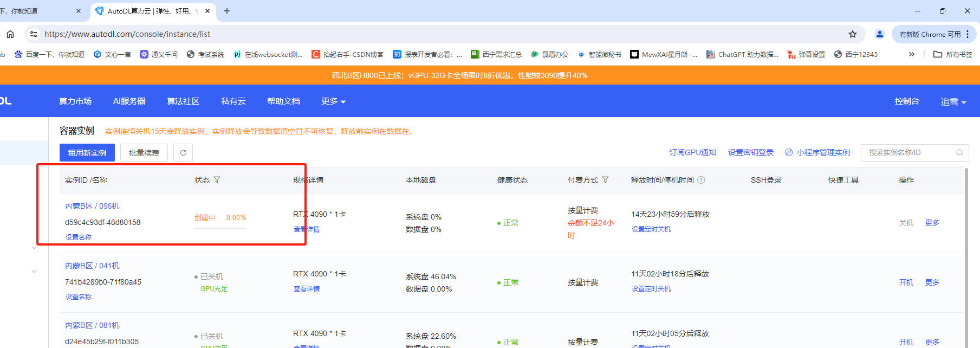
Task: Open 拾起右手-CSDN博客 bookmark
Action: point(348,54)
